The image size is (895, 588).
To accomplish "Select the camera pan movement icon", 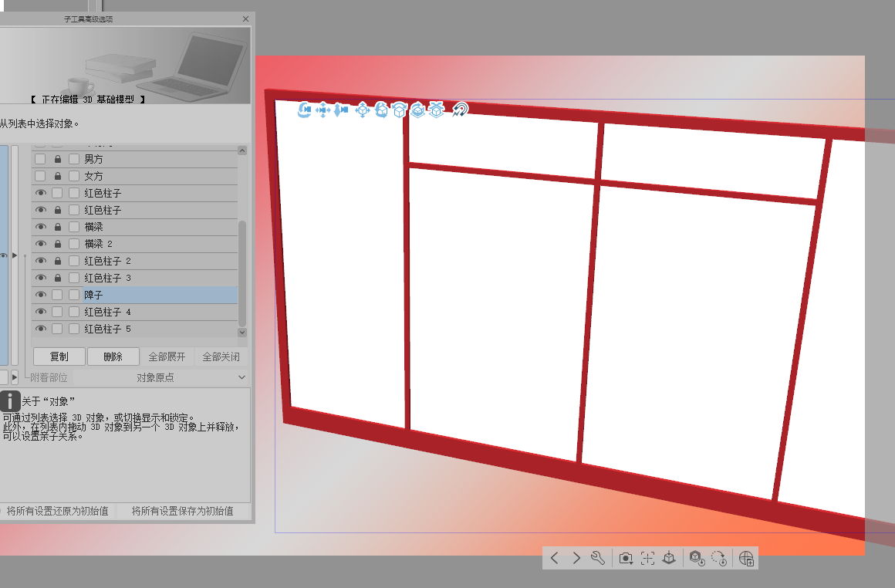I will (323, 110).
